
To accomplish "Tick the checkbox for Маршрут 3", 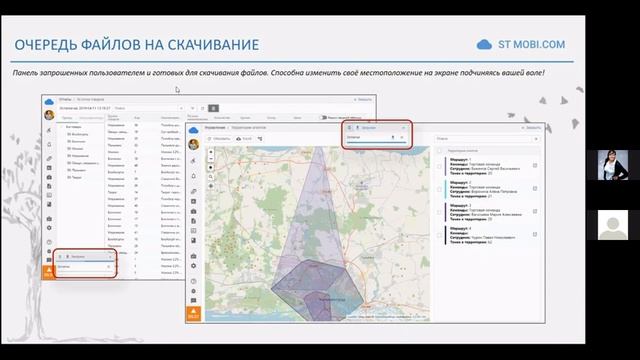I will coord(440,212).
